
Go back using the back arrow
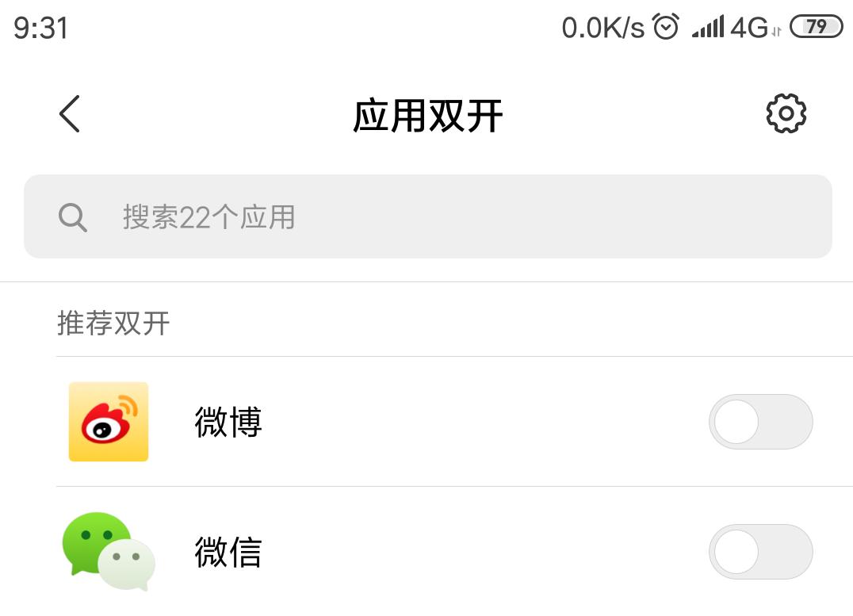pos(70,113)
